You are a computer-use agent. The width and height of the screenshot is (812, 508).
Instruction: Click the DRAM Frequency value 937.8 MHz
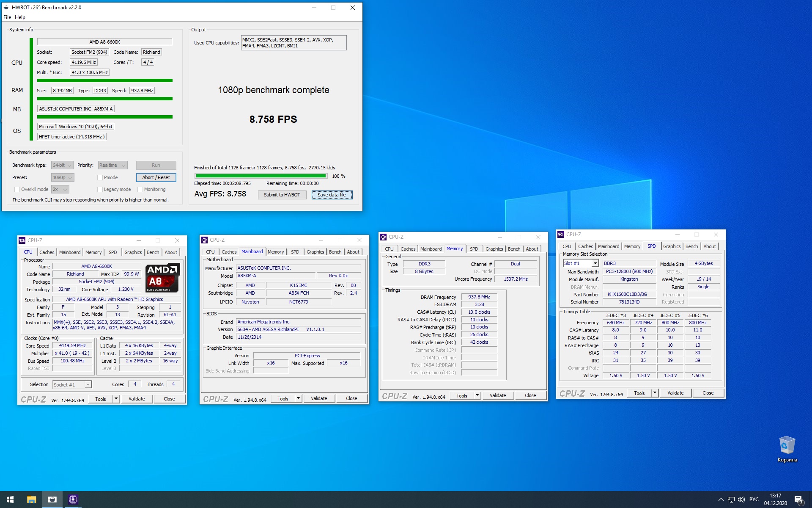tap(479, 297)
